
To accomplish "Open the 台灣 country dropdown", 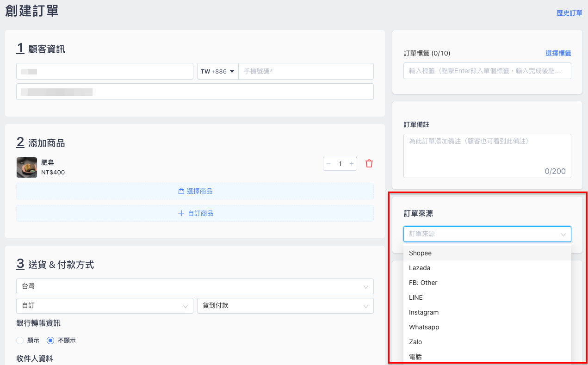I will click(195, 286).
